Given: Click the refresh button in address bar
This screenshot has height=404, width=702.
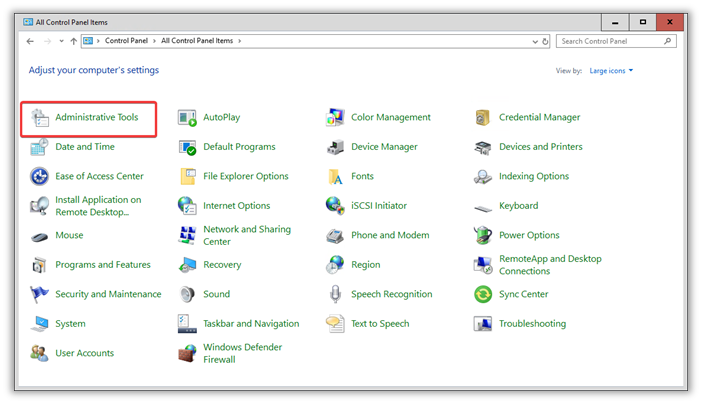Looking at the screenshot, I should click(x=546, y=42).
